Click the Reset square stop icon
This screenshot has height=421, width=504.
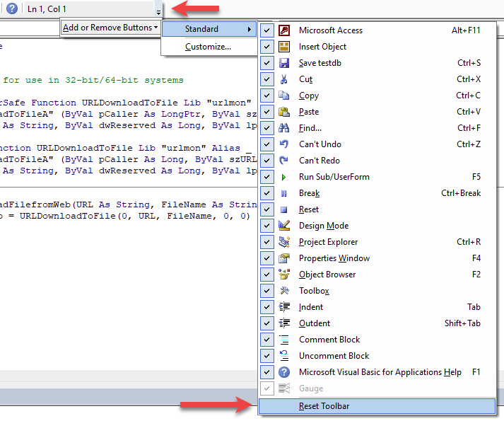(284, 209)
